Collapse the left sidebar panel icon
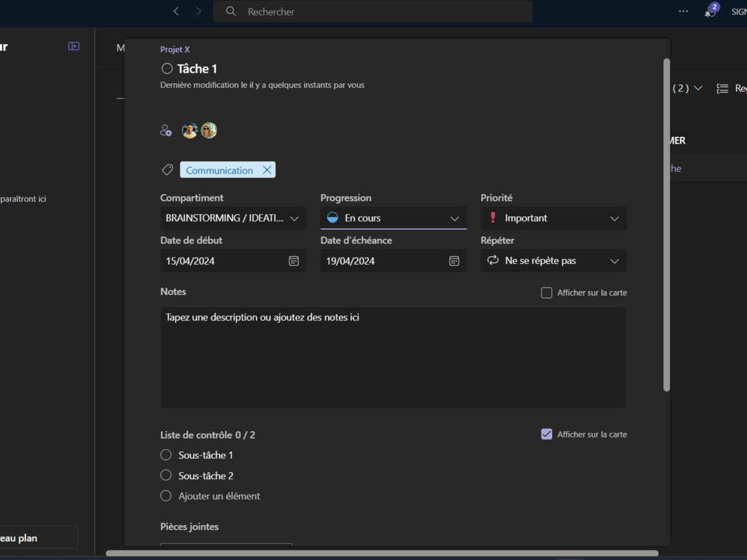 tap(74, 46)
